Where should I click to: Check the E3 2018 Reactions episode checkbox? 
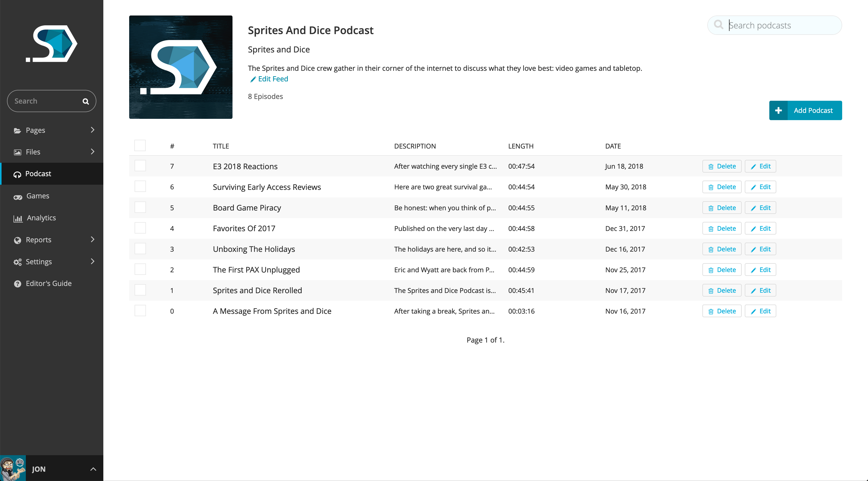coord(140,166)
